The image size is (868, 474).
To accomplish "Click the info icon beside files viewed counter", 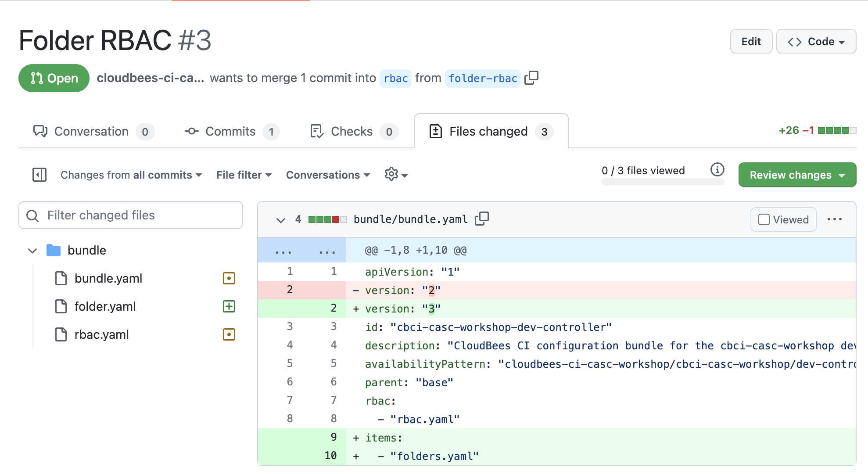I will [x=717, y=170].
